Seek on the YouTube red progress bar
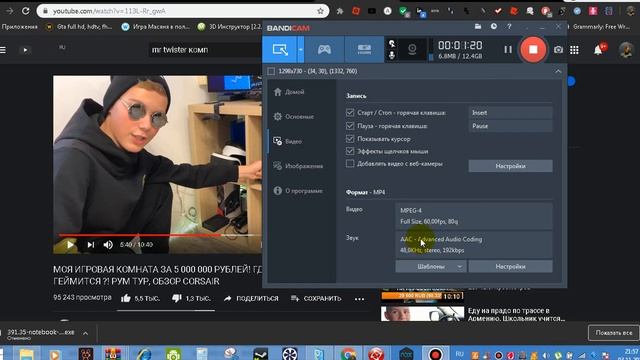The width and height of the screenshot is (640, 360). (x=139, y=235)
